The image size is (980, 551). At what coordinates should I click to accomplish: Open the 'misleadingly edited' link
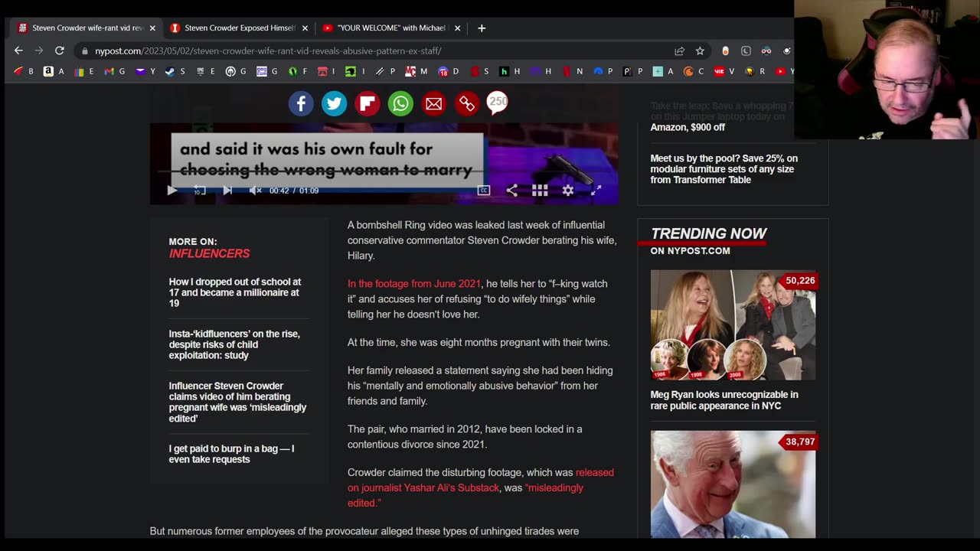click(x=465, y=495)
